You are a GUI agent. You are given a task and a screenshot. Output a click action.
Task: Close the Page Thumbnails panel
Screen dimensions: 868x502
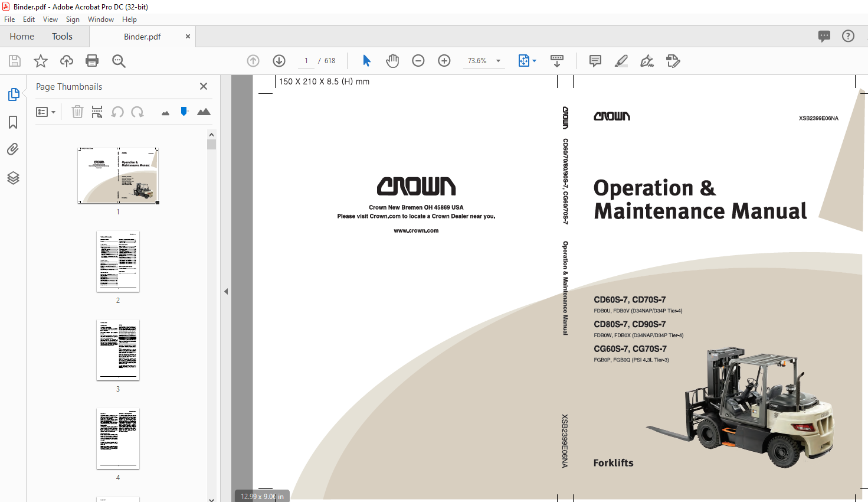[204, 86]
